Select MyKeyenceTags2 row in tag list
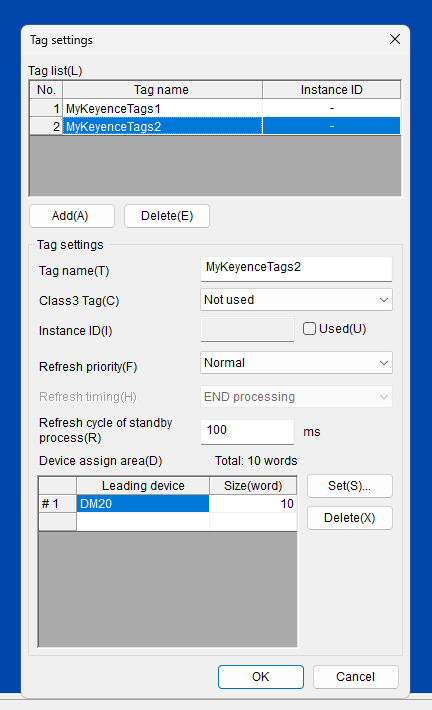 (x=215, y=126)
